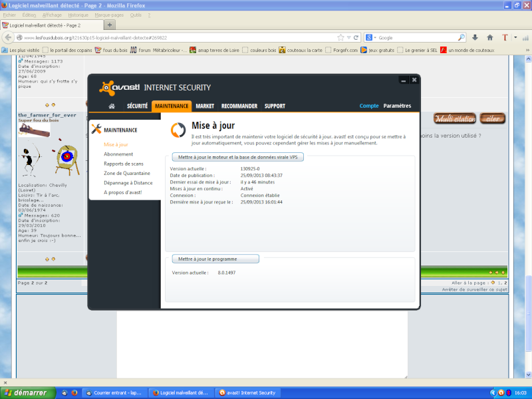Switch to Logiciel malveillant taskbar window
Image resolution: width=532 pixels, height=399 pixels.
click(182, 392)
